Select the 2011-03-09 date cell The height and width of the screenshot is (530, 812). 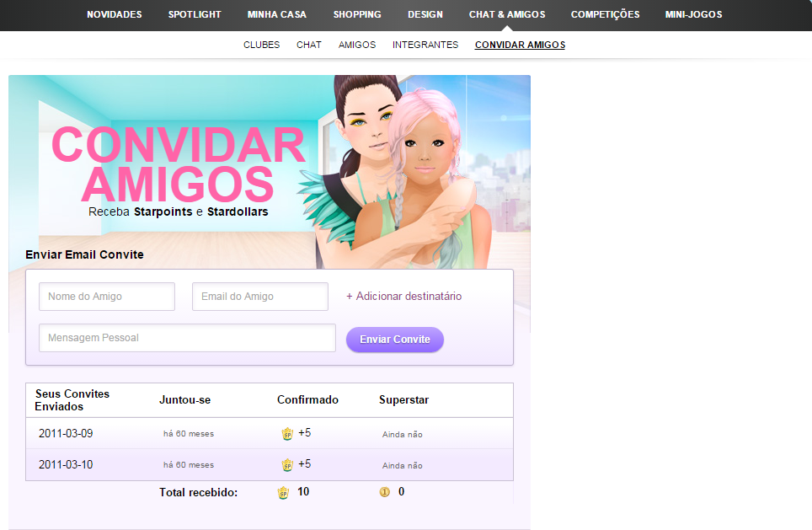66,434
